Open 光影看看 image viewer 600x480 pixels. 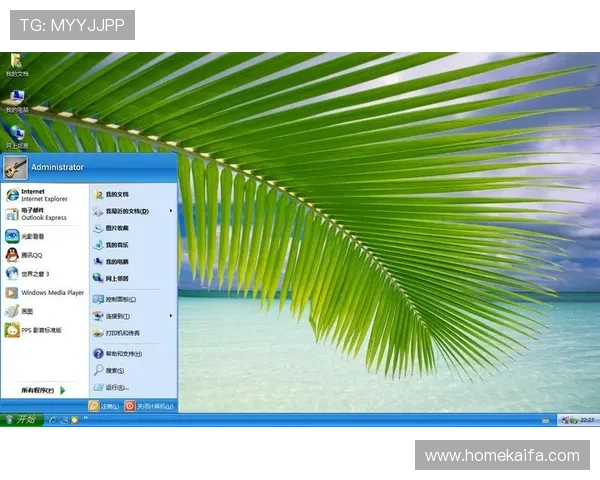(x=30, y=236)
